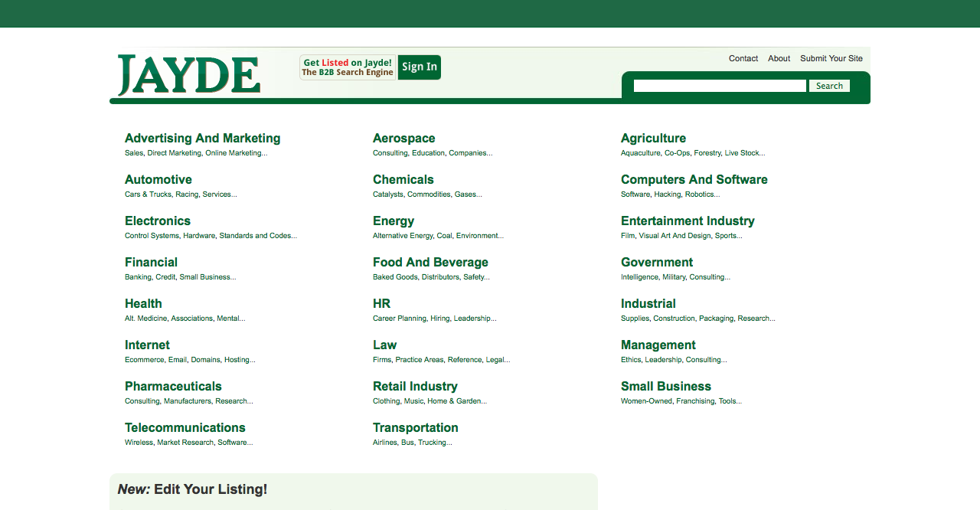Screen dimensions: 980x510
Task: Click the Hacking subcategory link
Action: (668, 195)
